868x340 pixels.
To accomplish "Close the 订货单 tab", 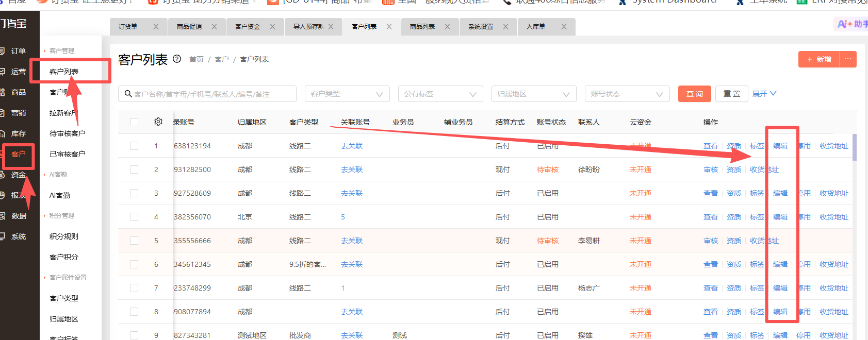I will [x=156, y=26].
